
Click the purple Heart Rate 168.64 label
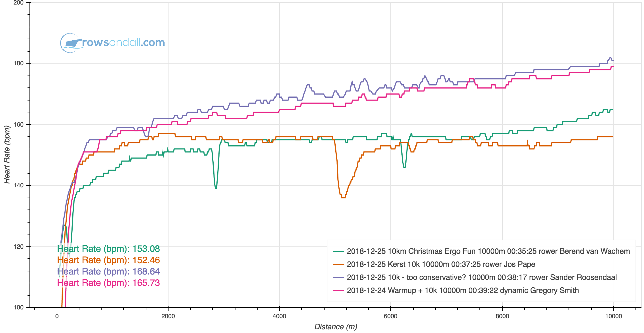pyautogui.click(x=108, y=271)
